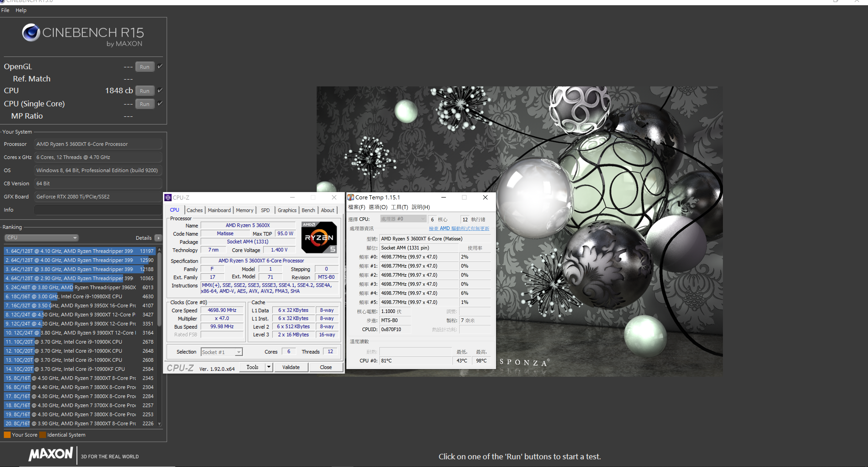Select ranking row 1 Threadripper 13197
868x467 pixels.
click(x=80, y=251)
